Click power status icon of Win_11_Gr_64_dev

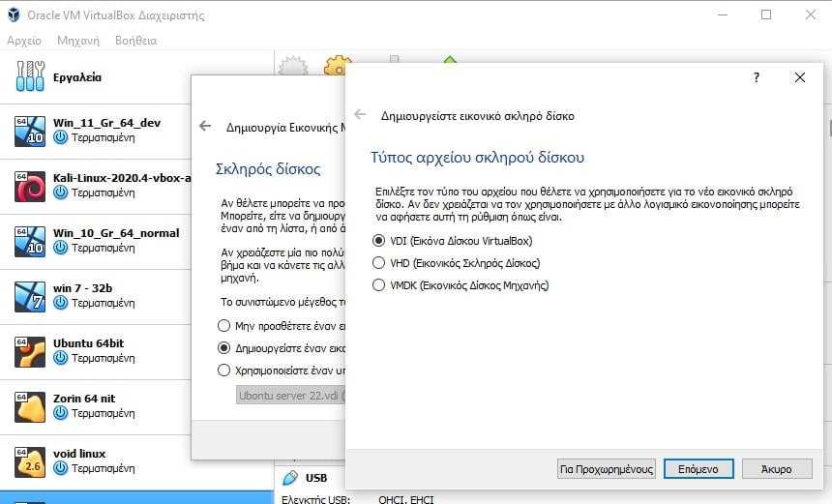click(61, 138)
